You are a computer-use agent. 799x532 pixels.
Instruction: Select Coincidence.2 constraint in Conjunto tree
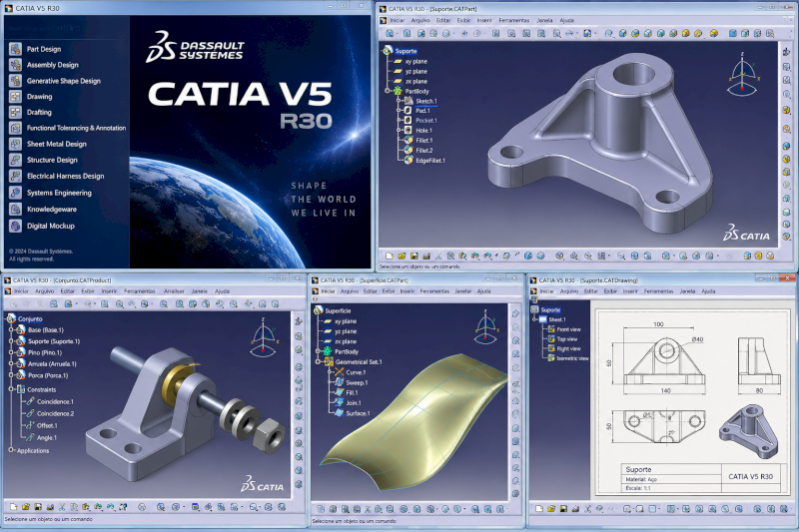(x=55, y=413)
